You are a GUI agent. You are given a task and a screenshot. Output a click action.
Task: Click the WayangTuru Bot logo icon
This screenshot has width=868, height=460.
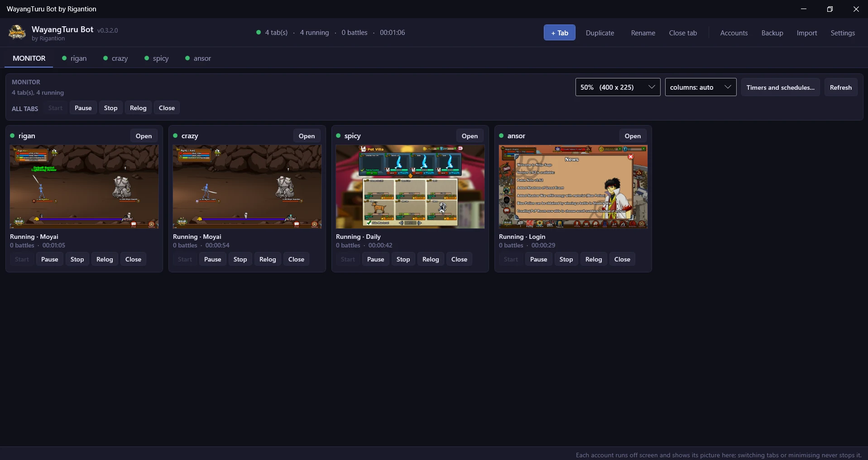point(17,33)
